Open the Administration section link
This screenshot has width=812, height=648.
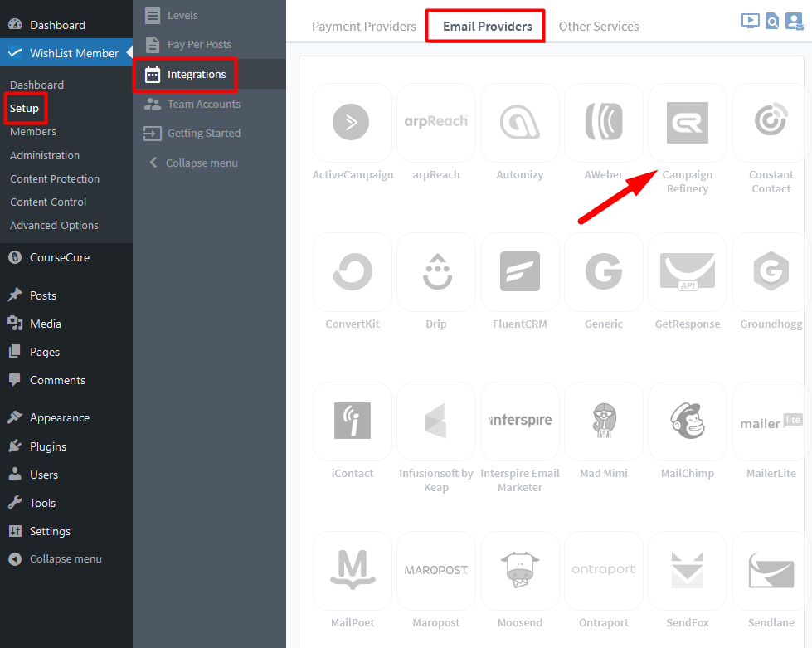pyautogui.click(x=45, y=155)
